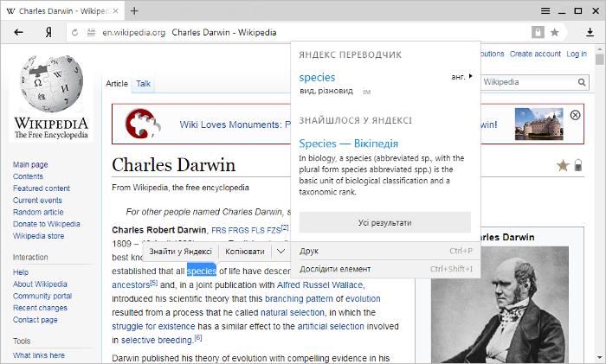Open Alfred Russel Wallace link
Screen dimensions: 606x364
[x=320, y=285]
